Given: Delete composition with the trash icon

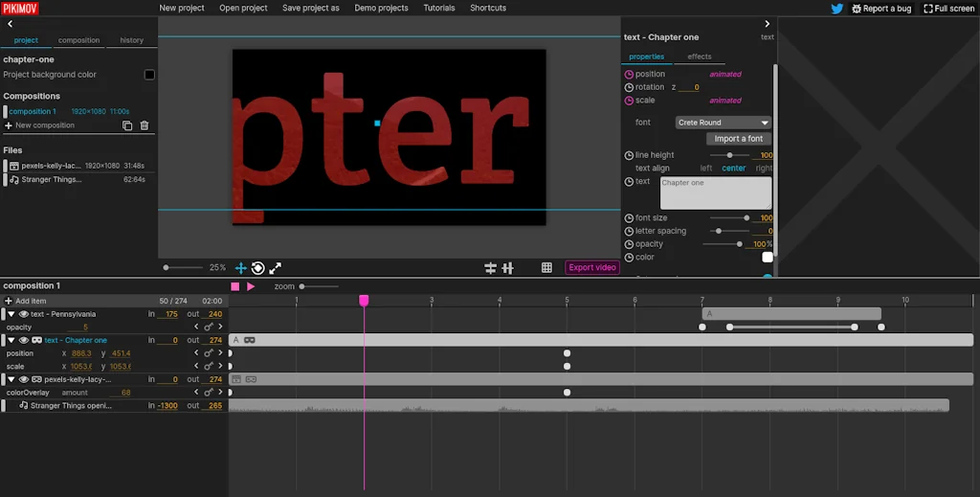Looking at the screenshot, I should (x=145, y=125).
